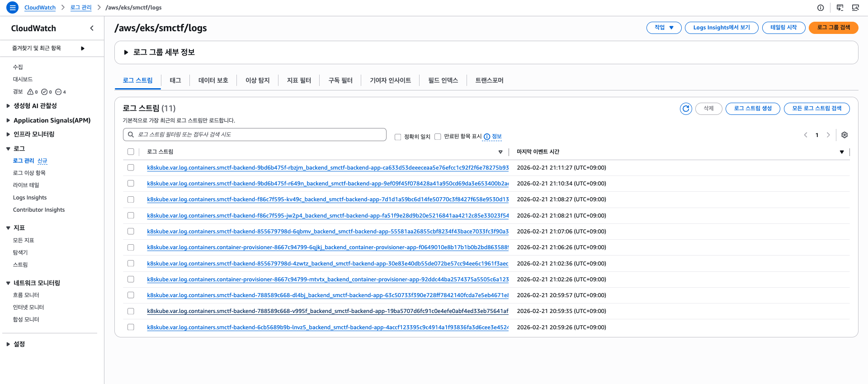
Task: Open 라이브 테일 in sidebar
Action: [x=26, y=185]
